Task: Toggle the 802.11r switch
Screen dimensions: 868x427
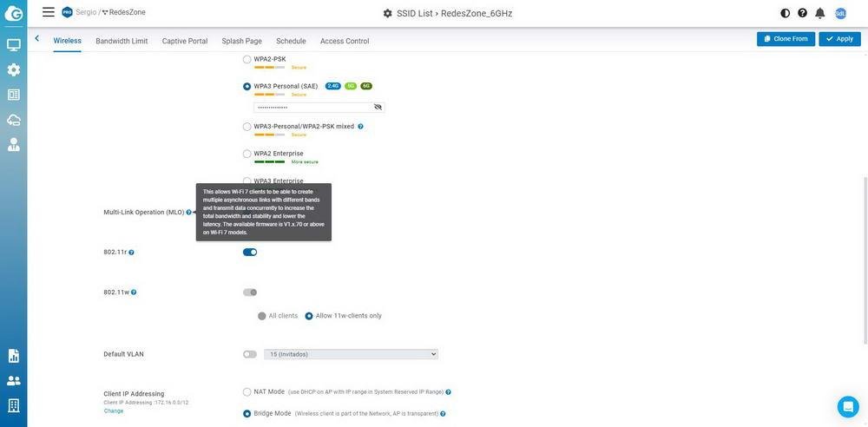Action: (x=250, y=252)
